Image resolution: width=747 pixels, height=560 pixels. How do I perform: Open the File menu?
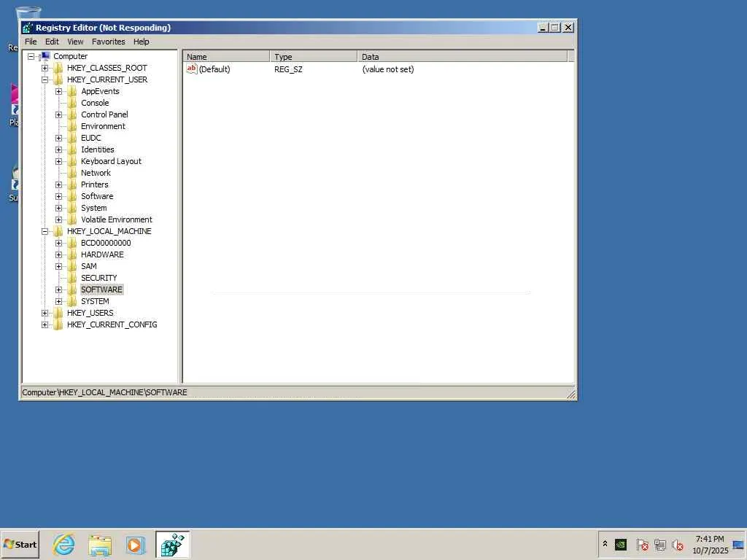[31, 42]
